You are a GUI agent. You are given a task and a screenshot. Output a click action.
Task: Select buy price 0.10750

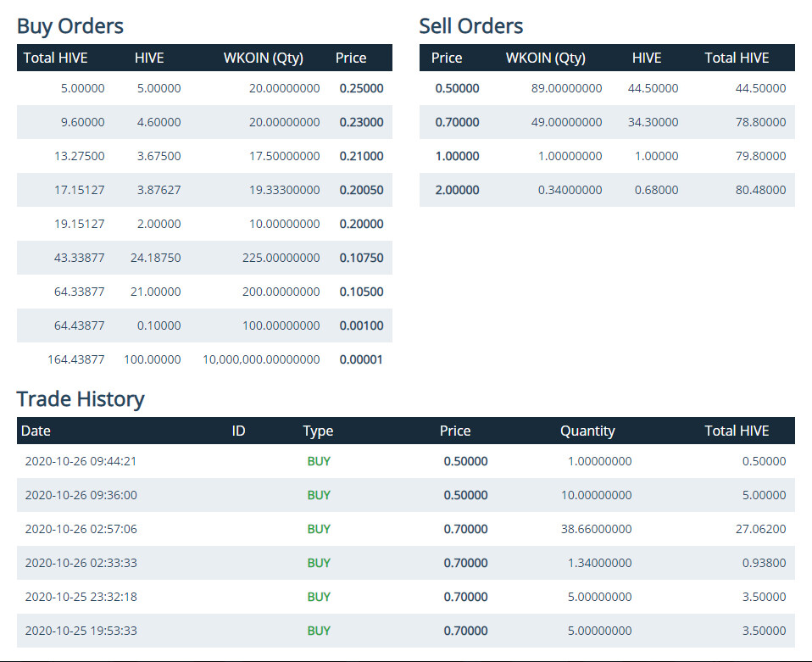point(361,258)
